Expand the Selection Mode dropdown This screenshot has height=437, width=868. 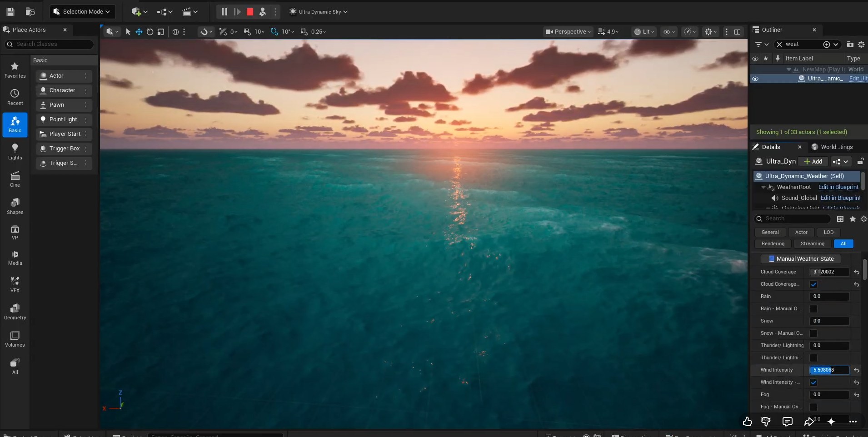pyautogui.click(x=82, y=12)
